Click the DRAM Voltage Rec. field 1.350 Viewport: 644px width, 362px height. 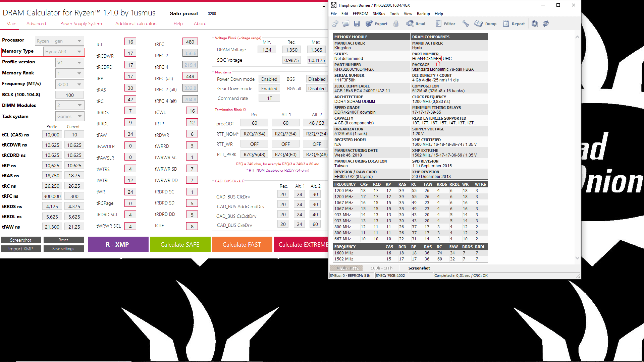pyautogui.click(x=291, y=50)
